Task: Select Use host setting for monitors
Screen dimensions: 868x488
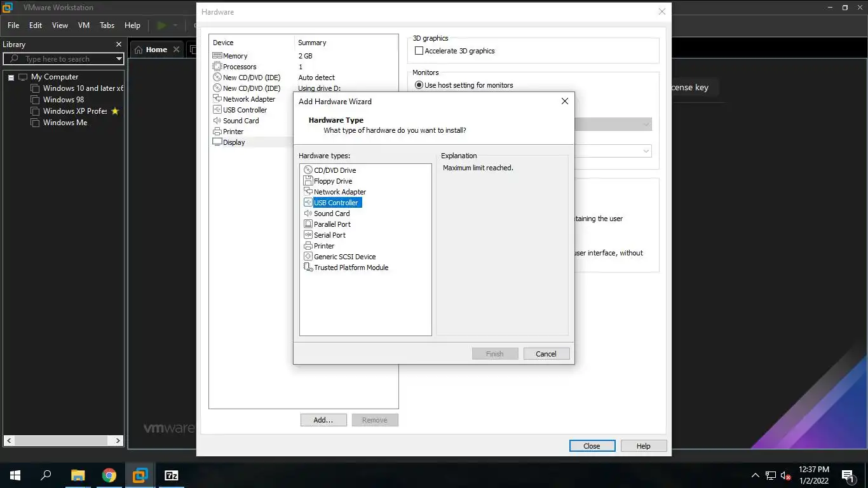Action: (x=419, y=85)
